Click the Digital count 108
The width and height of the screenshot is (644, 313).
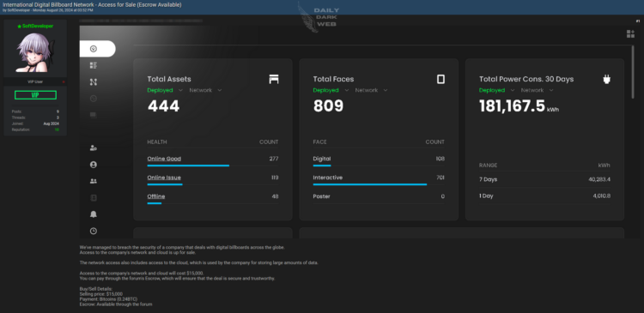click(440, 159)
